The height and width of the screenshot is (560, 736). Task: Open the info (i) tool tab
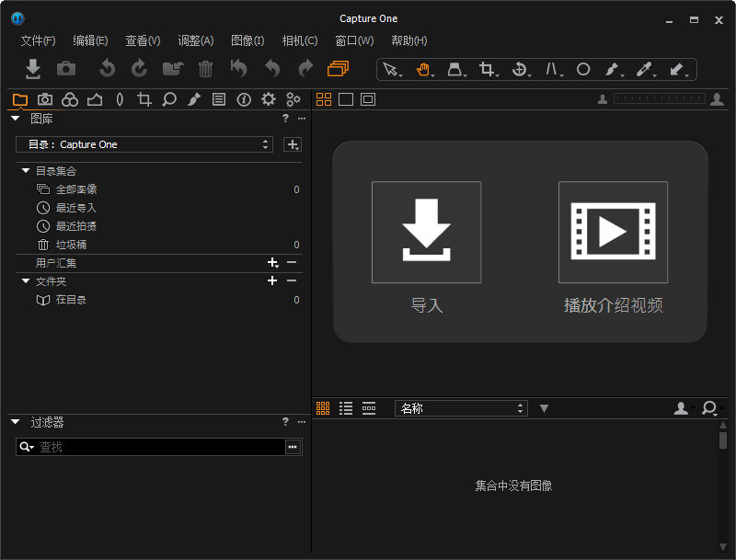244,99
